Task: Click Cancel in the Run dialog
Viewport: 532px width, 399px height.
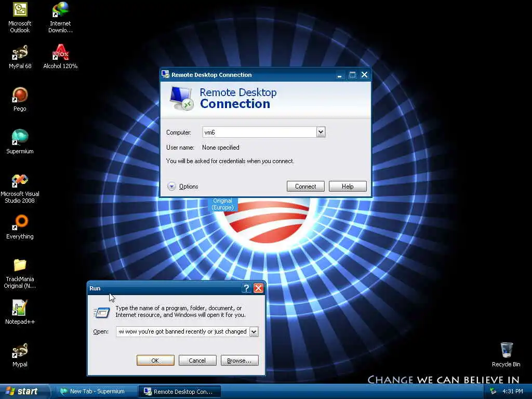Action: (197, 361)
